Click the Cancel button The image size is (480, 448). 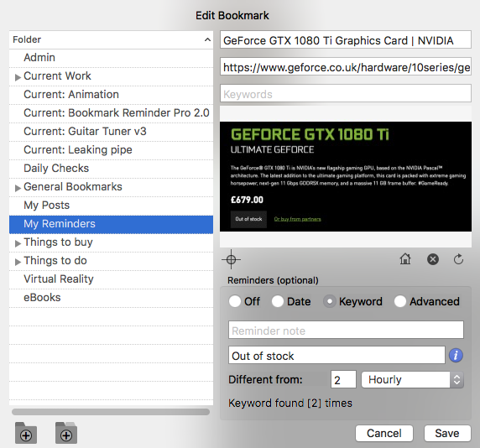click(x=384, y=433)
